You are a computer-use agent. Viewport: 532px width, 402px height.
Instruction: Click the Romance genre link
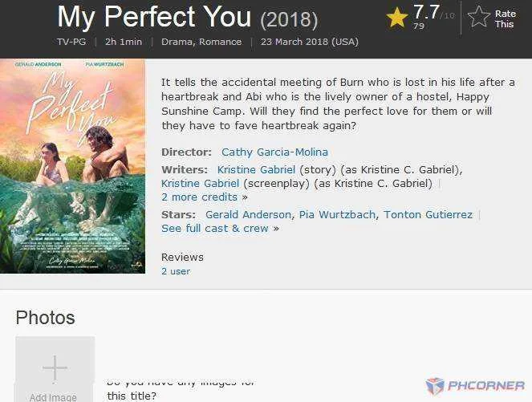(220, 42)
